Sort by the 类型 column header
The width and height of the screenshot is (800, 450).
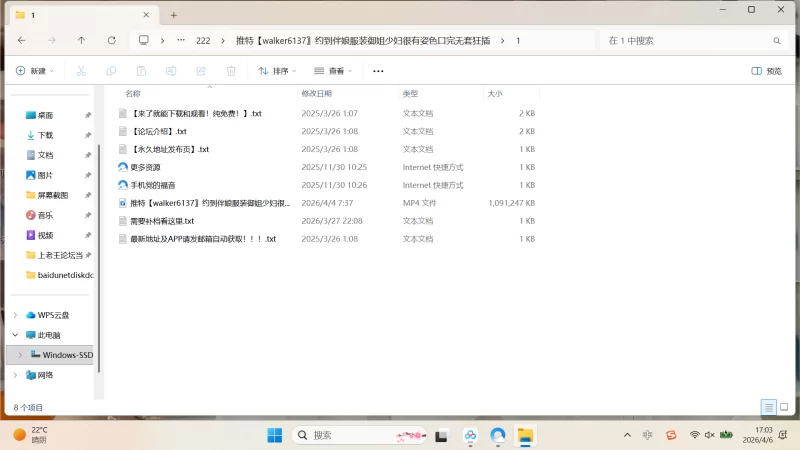(x=410, y=93)
